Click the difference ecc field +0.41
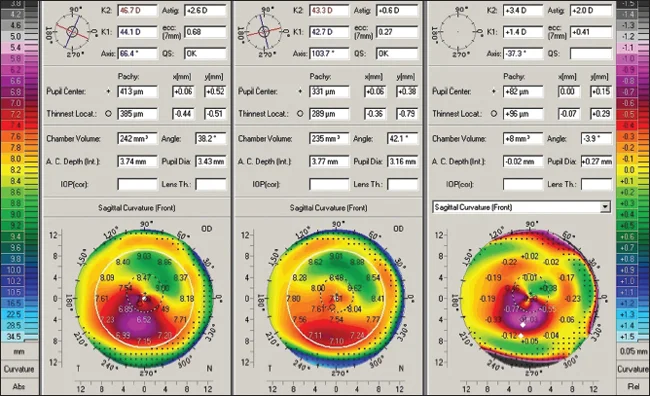Screen dimensions: 650x396 pos(591,32)
